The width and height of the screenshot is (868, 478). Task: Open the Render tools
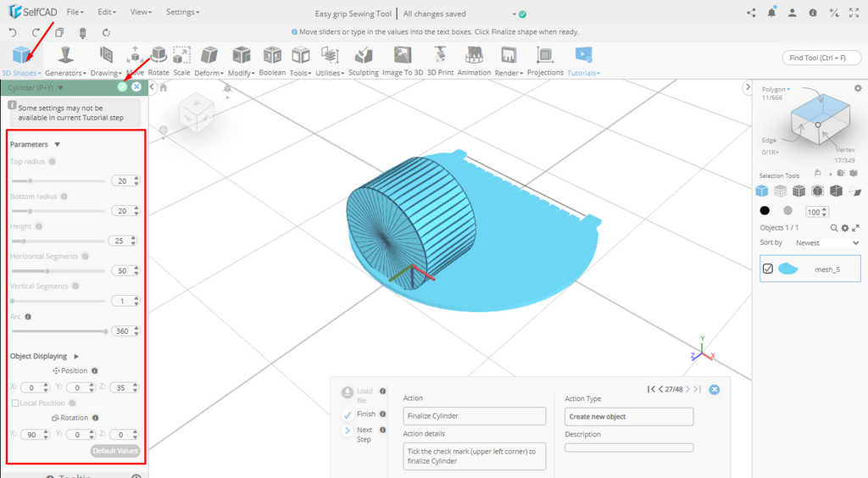[x=509, y=61]
